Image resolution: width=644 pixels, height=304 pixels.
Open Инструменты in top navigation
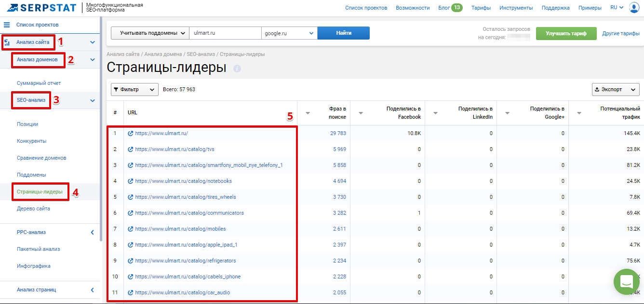click(x=516, y=8)
